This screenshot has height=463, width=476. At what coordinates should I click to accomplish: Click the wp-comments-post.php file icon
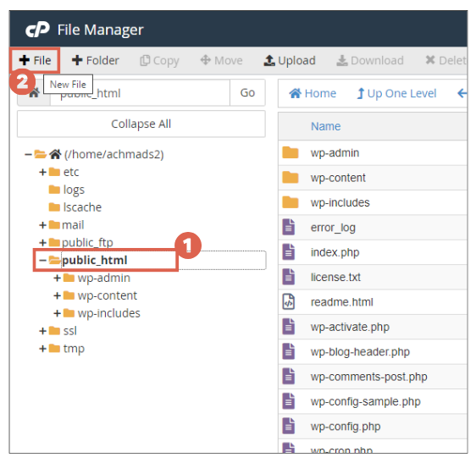(288, 376)
